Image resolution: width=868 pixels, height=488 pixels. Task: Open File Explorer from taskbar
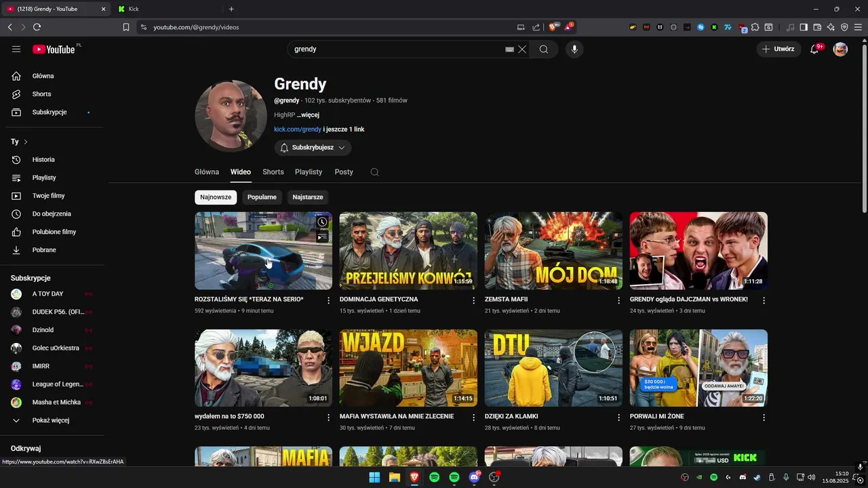(394, 477)
